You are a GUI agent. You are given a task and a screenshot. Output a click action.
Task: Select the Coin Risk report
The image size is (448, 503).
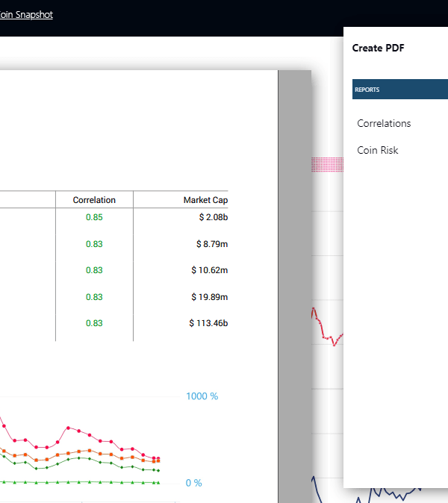pyautogui.click(x=378, y=150)
